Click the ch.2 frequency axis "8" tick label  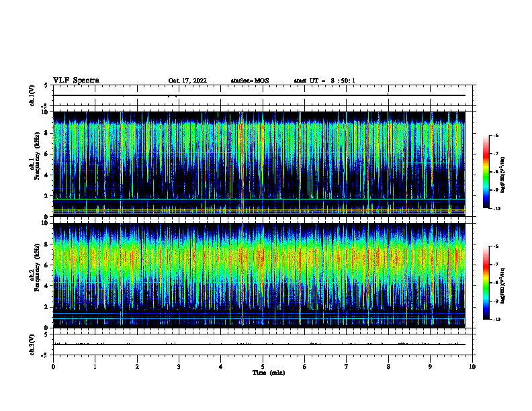47,244
